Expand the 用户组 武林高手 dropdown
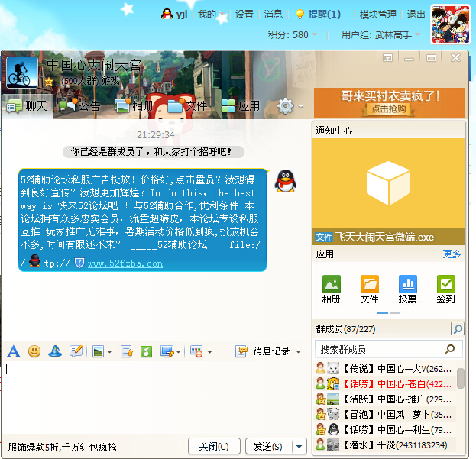This screenshot has width=476, height=459. (418, 34)
